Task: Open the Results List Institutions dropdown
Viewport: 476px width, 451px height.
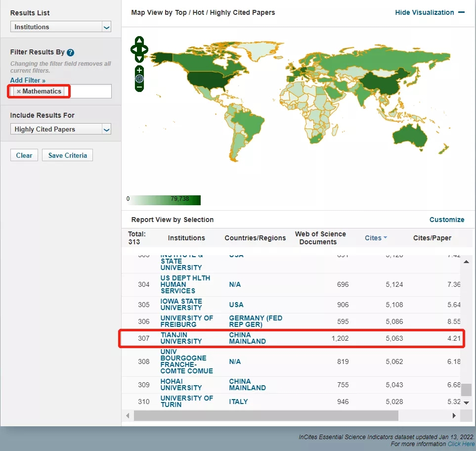Action: (x=60, y=27)
